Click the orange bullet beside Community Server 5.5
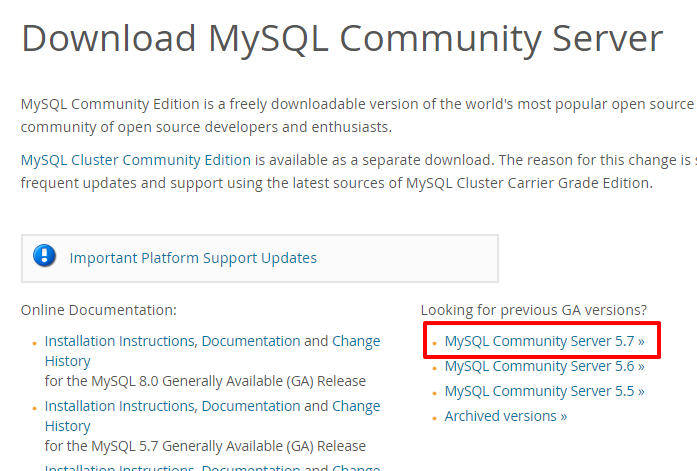This screenshot has height=471, width=697. (435, 393)
